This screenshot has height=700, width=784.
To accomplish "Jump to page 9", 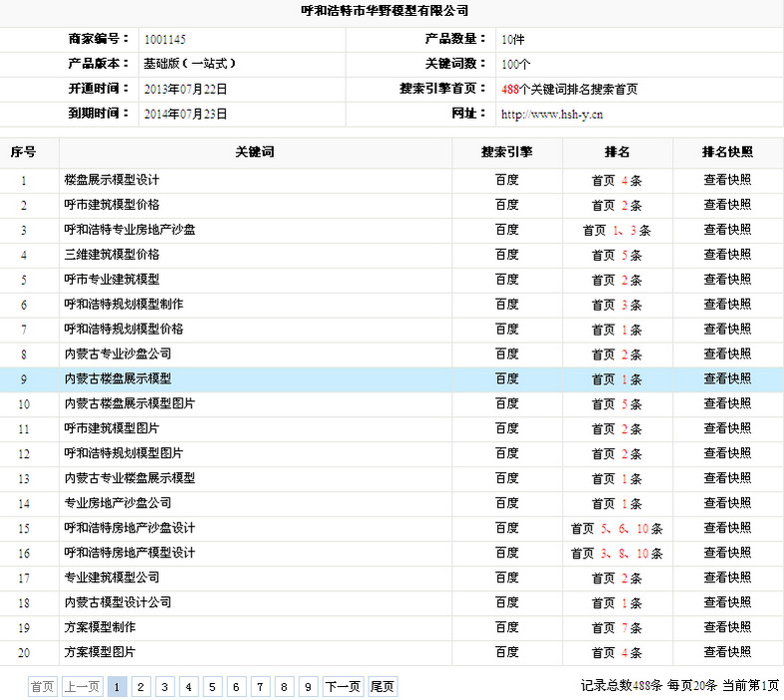I will coord(308,686).
